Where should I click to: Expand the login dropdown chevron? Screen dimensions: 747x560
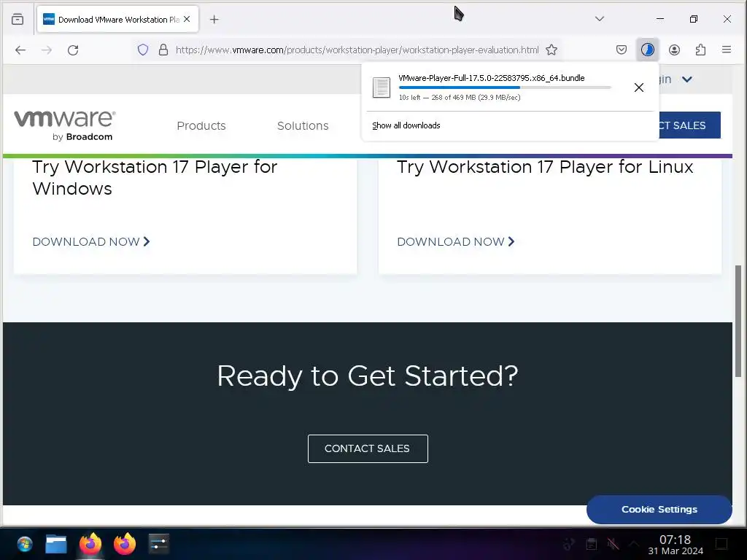click(687, 79)
